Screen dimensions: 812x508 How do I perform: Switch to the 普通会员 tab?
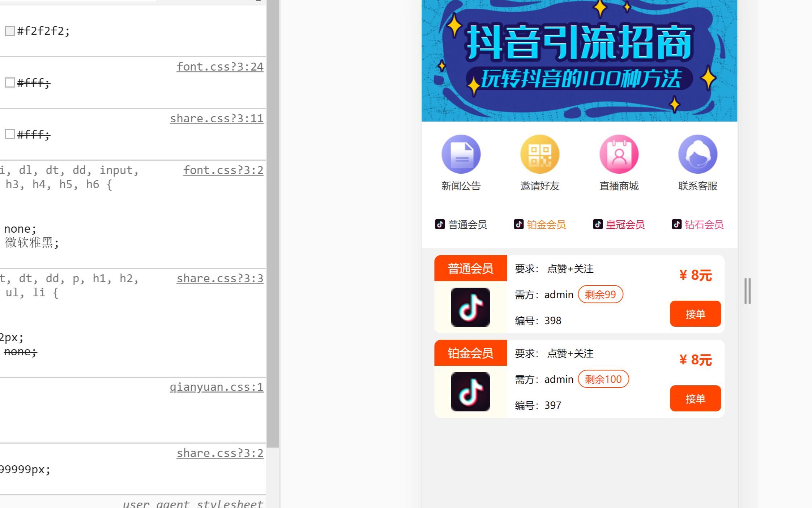(x=467, y=225)
